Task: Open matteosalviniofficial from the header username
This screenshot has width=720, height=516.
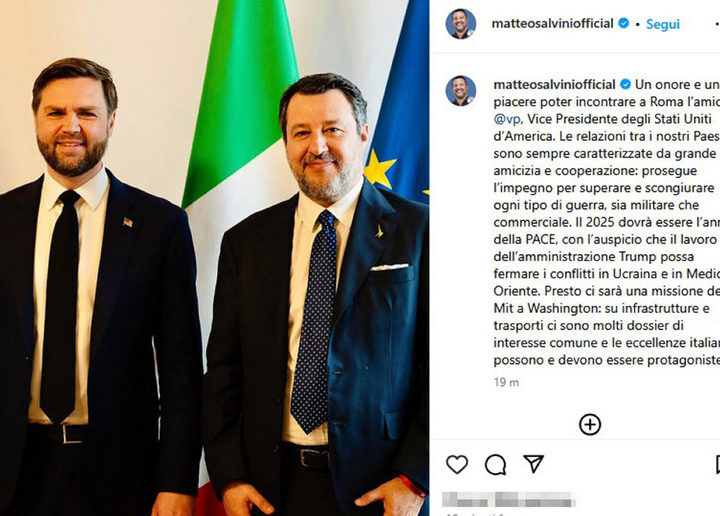Action: [552, 23]
